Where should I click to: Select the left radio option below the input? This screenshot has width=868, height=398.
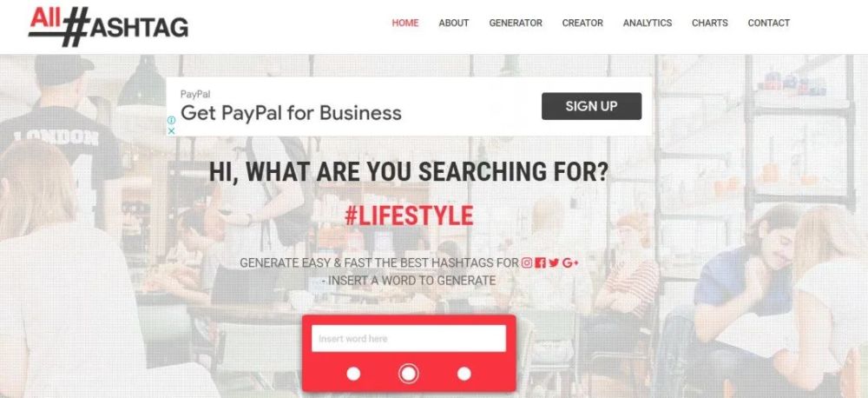[353, 374]
